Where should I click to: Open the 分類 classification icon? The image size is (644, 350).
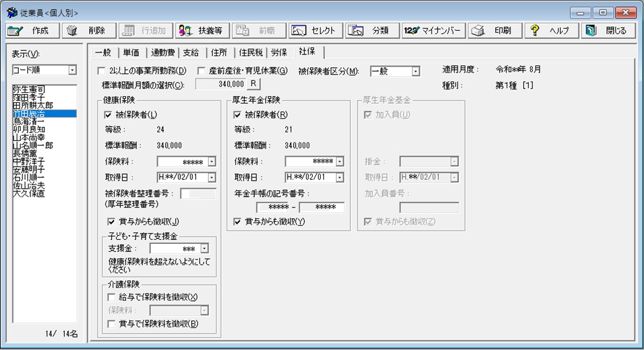coord(356,30)
